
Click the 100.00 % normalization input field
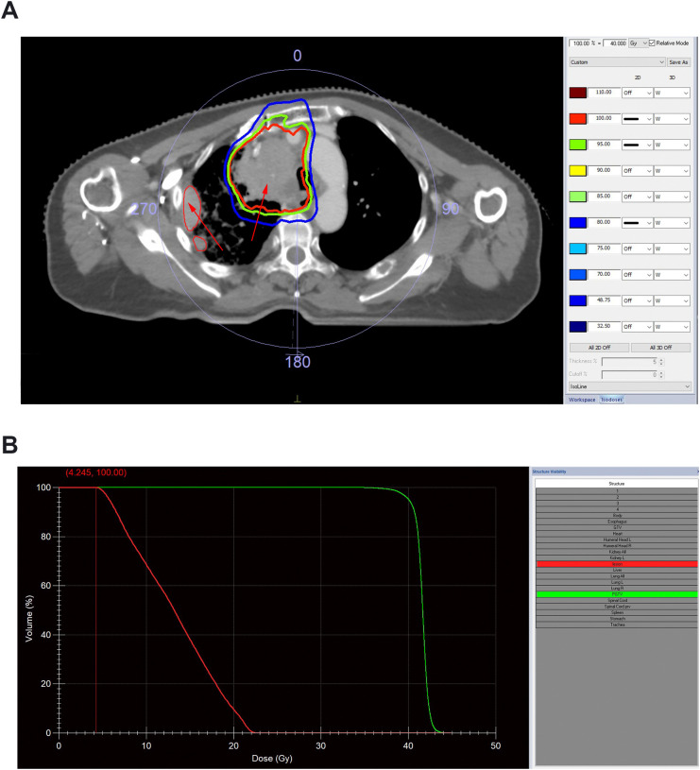pos(582,43)
